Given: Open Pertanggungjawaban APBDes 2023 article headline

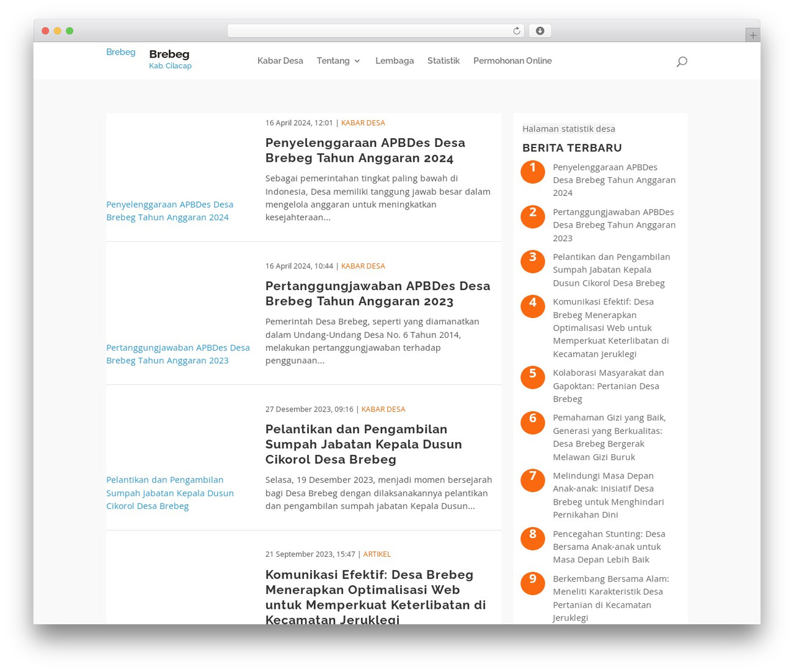Looking at the screenshot, I should click(x=378, y=293).
